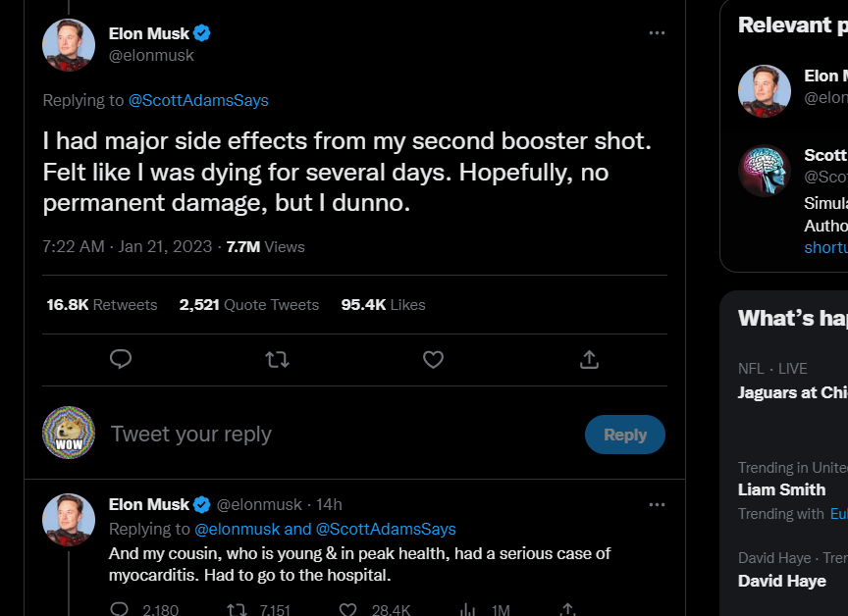This screenshot has width=848, height=616.
Task: View the 95.4K Likes list
Action: pos(383,305)
